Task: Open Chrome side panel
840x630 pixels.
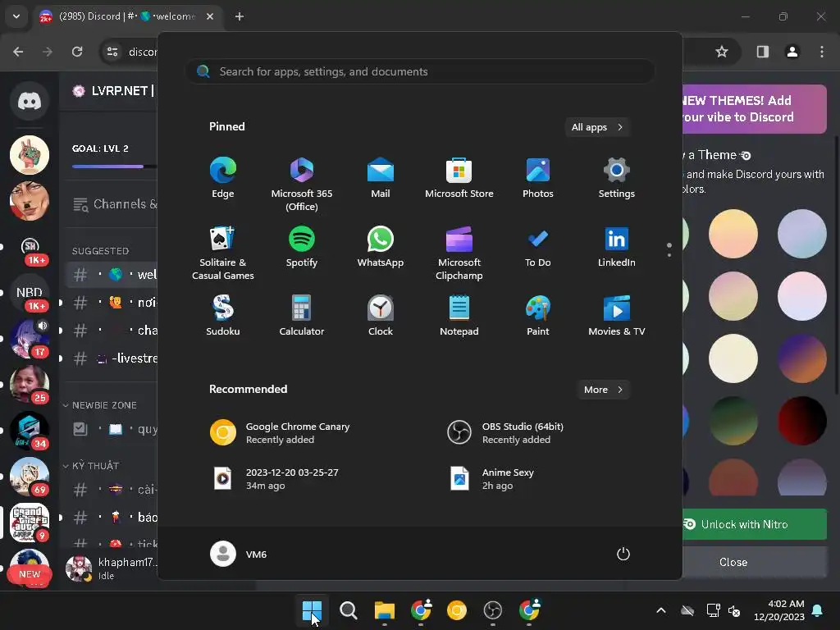Action: pos(762,52)
